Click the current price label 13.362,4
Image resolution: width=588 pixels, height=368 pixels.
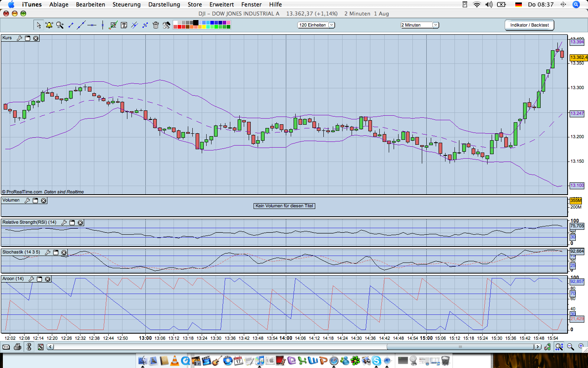pyautogui.click(x=579, y=58)
